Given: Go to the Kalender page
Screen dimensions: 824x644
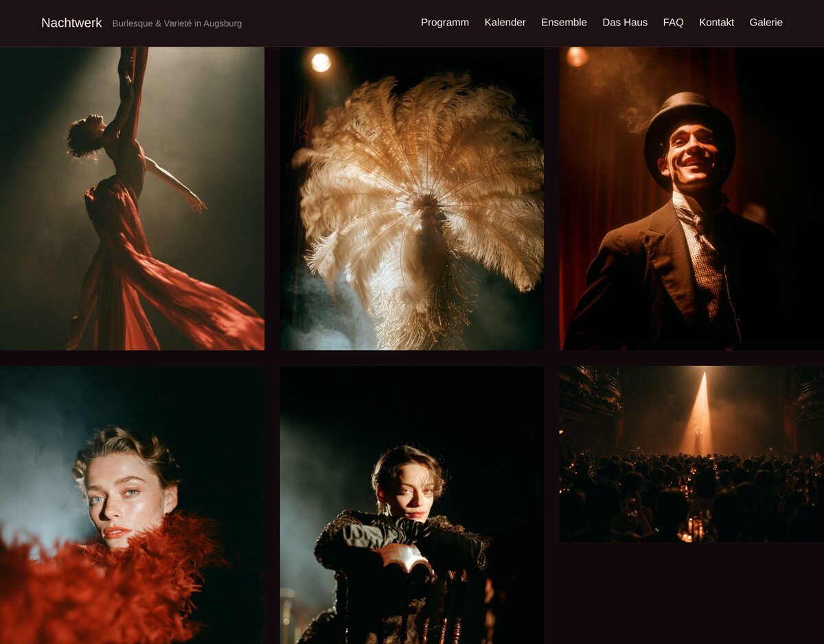Looking at the screenshot, I should 505,23.
